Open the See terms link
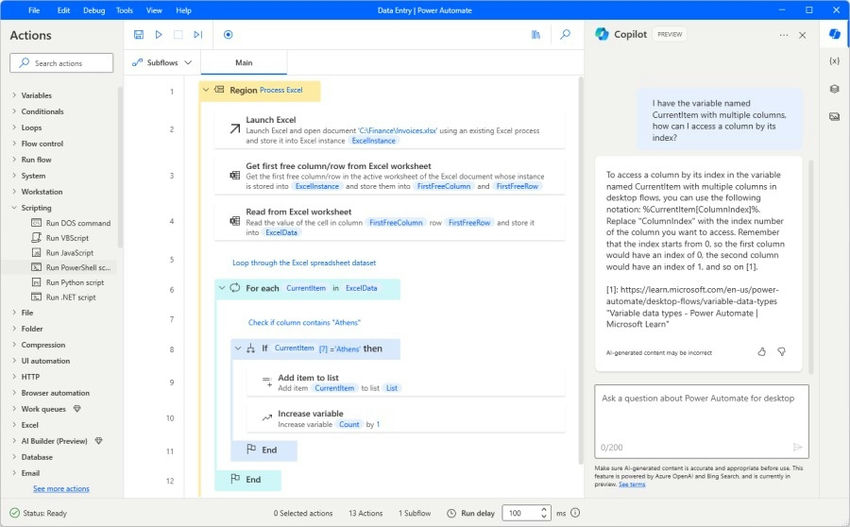Viewport: 850px width, 527px height. point(632,484)
